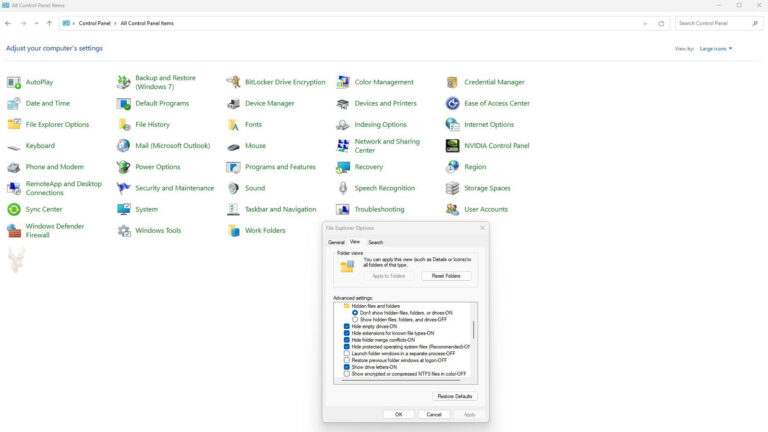This screenshot has height=432, width=768.
Task: Open Keyboard settings
Action: (31, 146)
